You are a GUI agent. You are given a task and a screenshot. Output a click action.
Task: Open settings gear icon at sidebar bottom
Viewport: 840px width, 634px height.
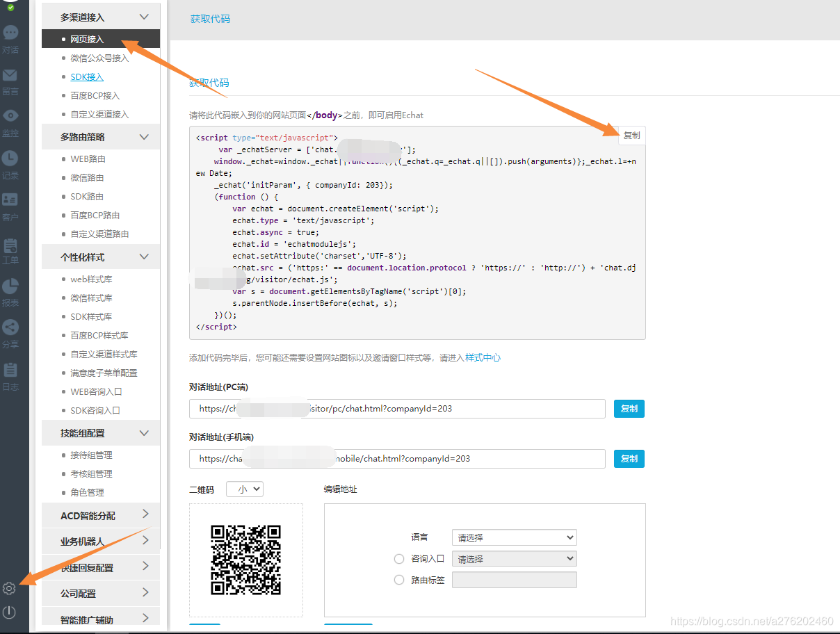9,589
